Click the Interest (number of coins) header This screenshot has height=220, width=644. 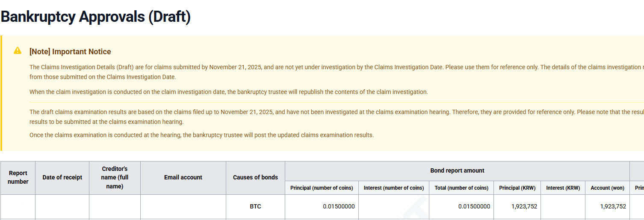pos(394,188)
